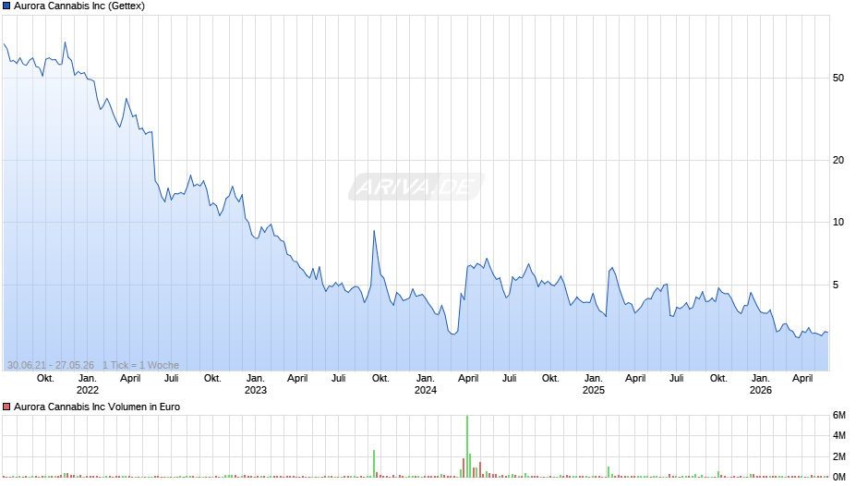Click the tallest green volume bar in 2024
The image size is (868, 486).
(467, 446)
